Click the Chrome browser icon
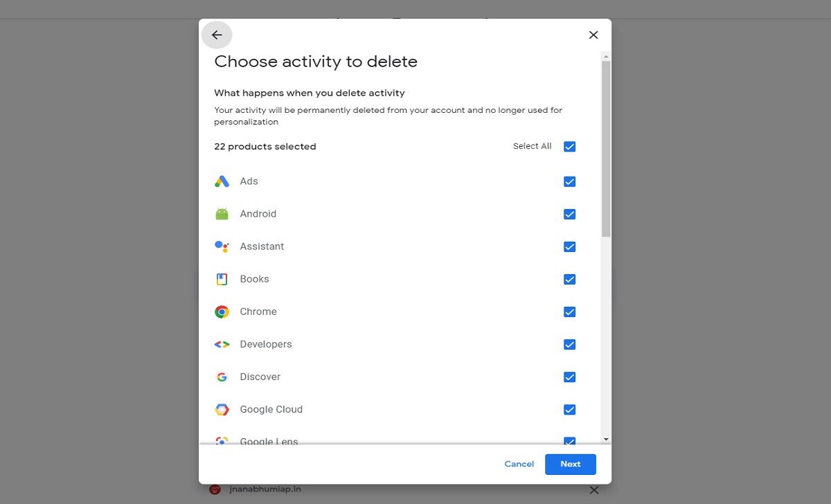 pyautogui.click(x=222, y=312)
